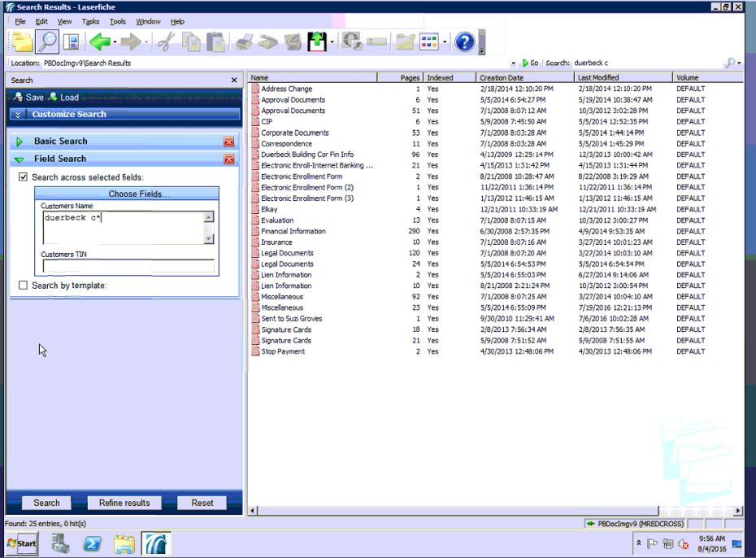Open the Tasks menu

(x=90, y=21)
